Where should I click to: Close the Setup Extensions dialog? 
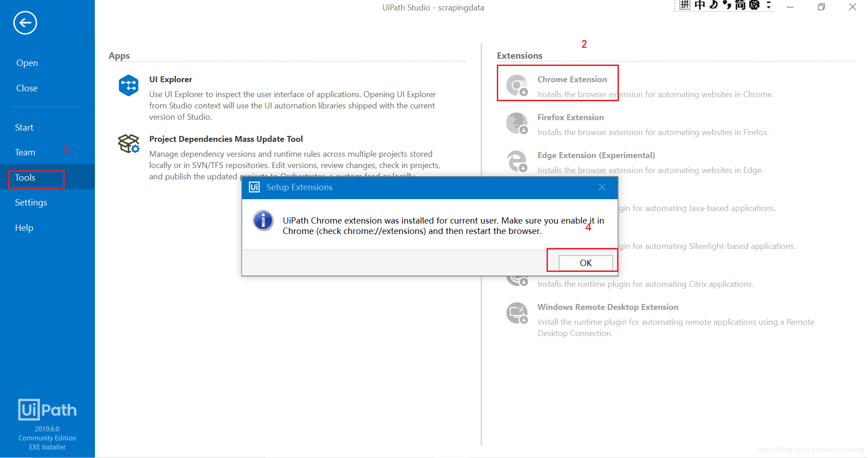click(x=602, y=187)
